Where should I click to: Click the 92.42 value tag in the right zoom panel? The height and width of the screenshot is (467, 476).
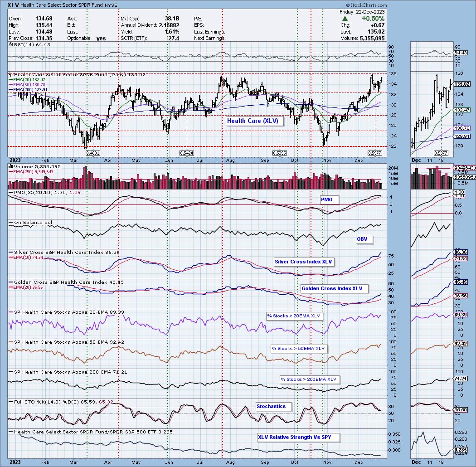coord(460,344)
